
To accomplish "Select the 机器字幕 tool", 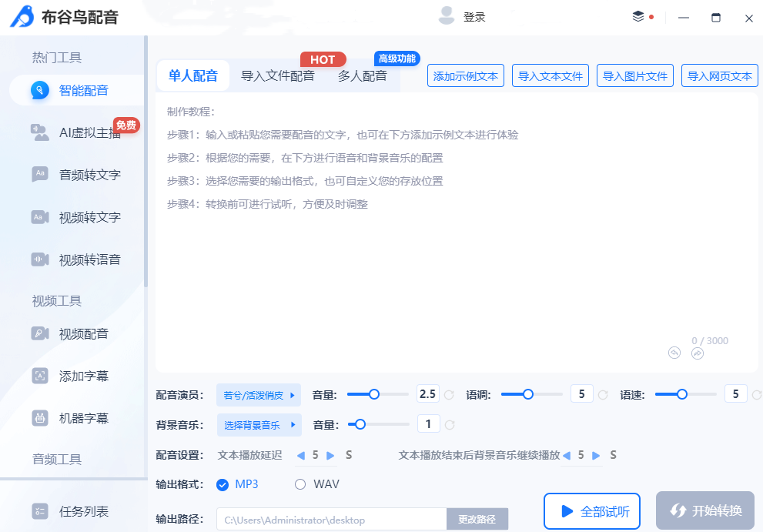I will tap(69, 418).
